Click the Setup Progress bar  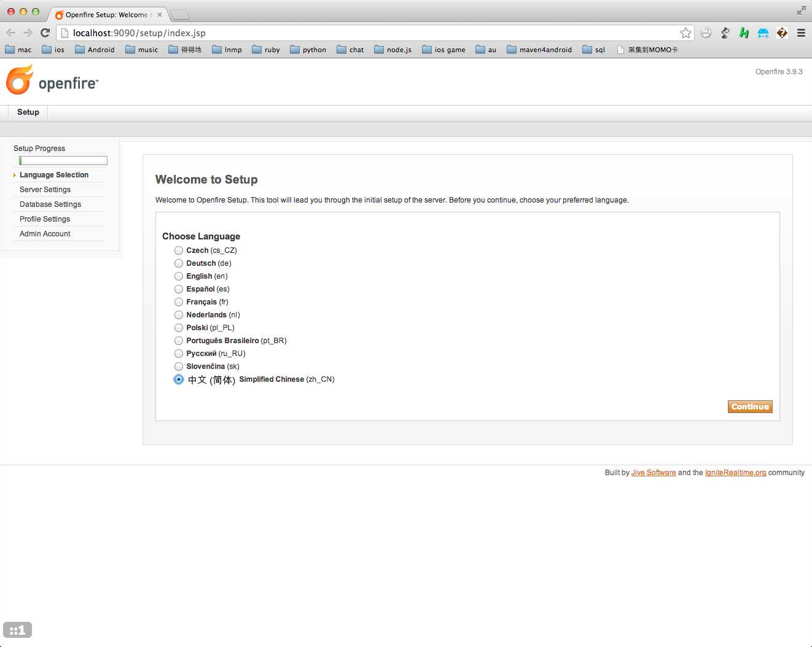click(63, 161)
